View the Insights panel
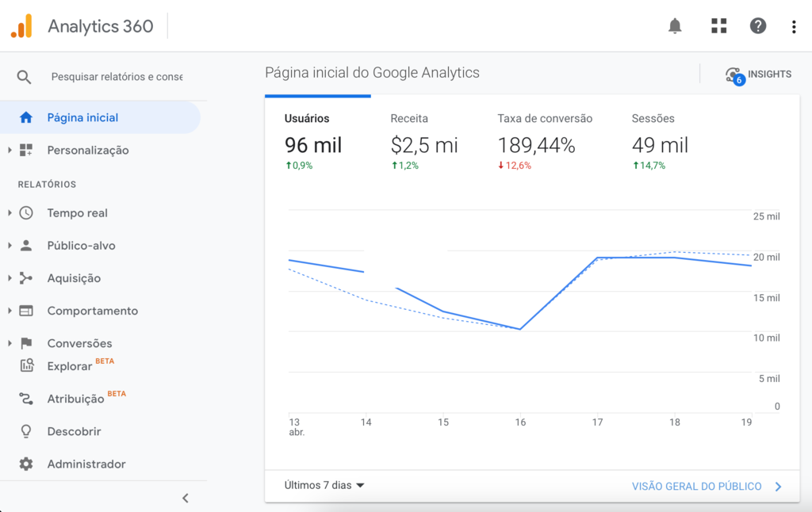 point(759,74)
